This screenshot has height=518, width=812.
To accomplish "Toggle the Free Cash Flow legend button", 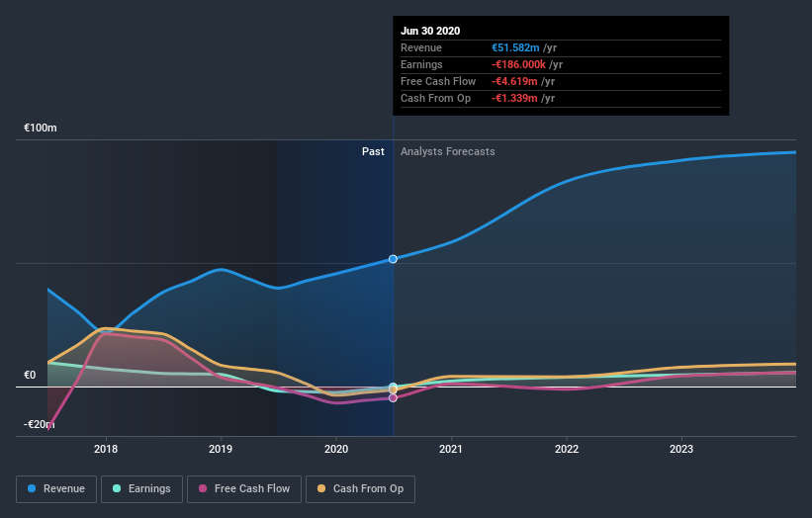I will (244, 489).
